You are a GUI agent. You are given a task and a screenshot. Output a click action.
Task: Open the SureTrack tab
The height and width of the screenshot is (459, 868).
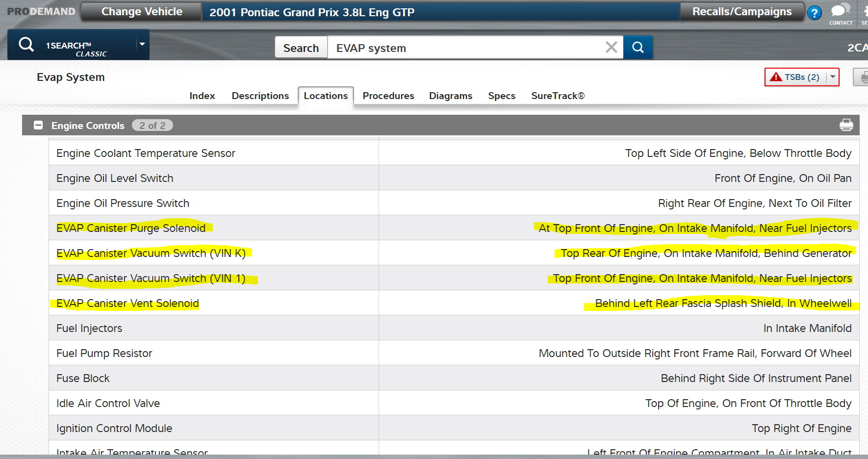coord(558,96)
